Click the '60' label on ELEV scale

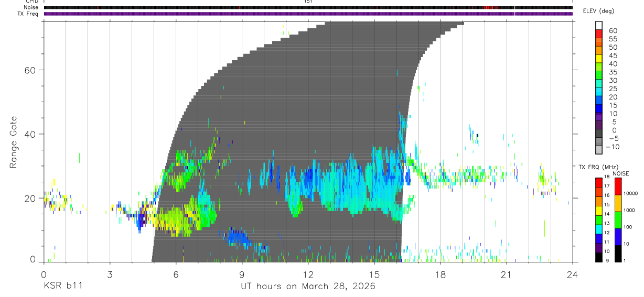pyautogui.click(x=613, y=31)
